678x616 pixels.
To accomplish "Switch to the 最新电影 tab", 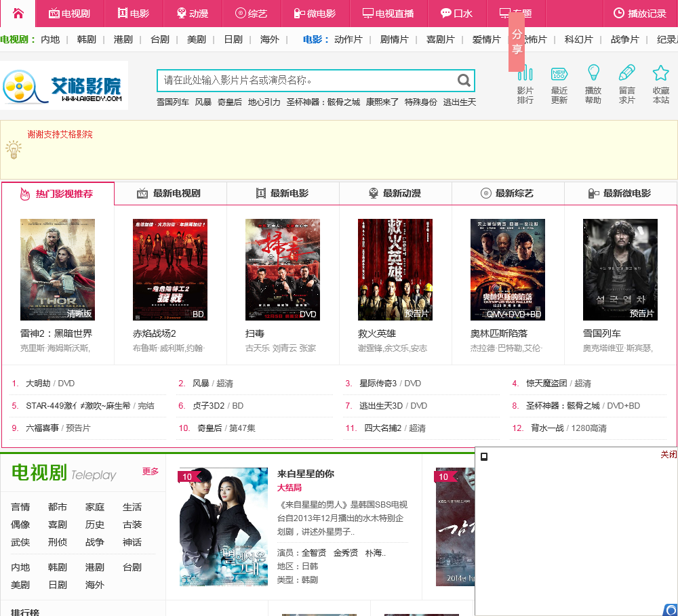I will point(283,193).
